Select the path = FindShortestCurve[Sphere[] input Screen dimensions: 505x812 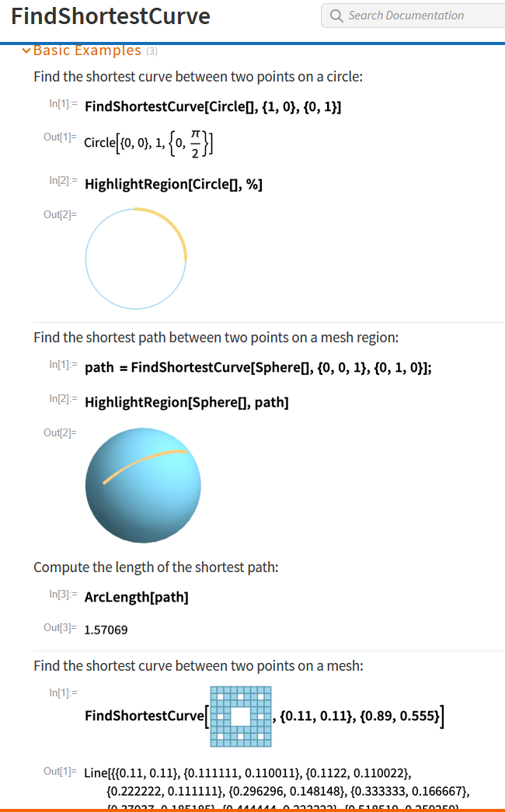[258, 367]
